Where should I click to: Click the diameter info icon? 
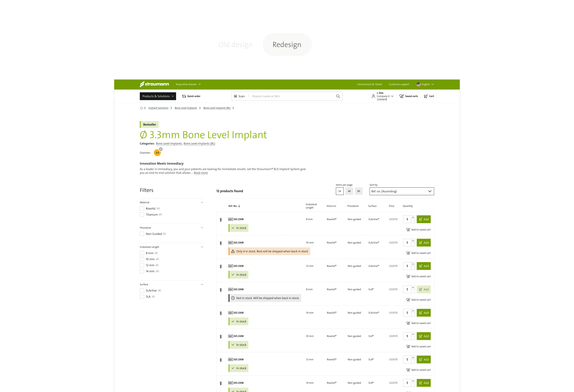[161, 149]
